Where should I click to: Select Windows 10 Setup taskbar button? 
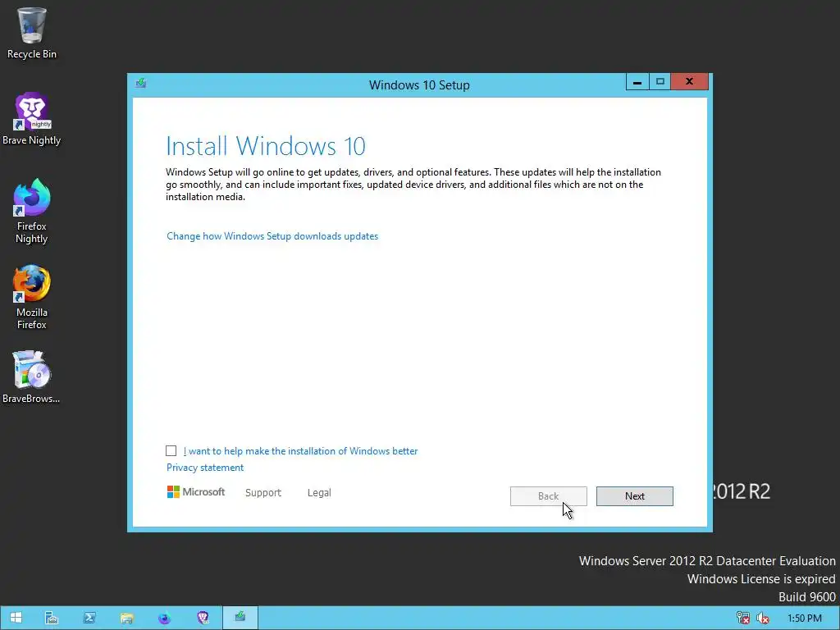240,618
